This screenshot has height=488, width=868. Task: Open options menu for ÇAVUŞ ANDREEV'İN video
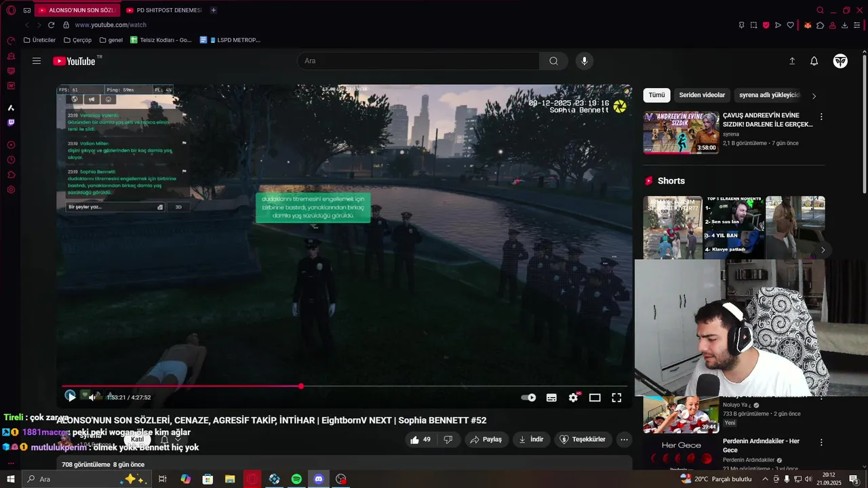click(x=821, y=117)
